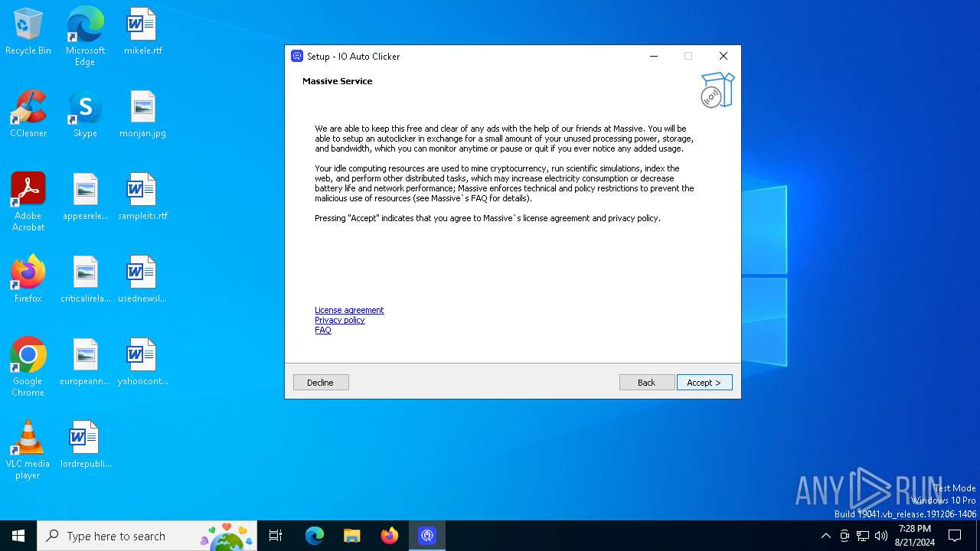The width and height of the screenshot is (980, 551).
Task: Select the europeann... image file icon
Action: pyautogui.click(x=86, y=363)
